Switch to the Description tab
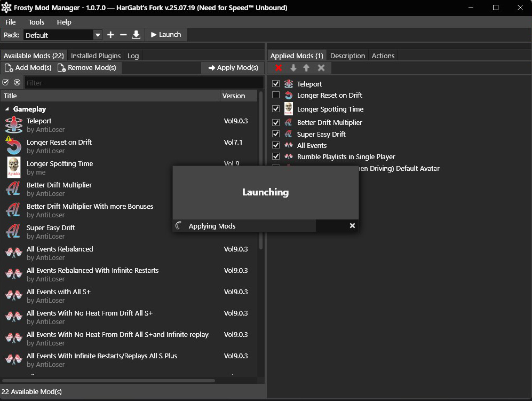 [347, 56]
